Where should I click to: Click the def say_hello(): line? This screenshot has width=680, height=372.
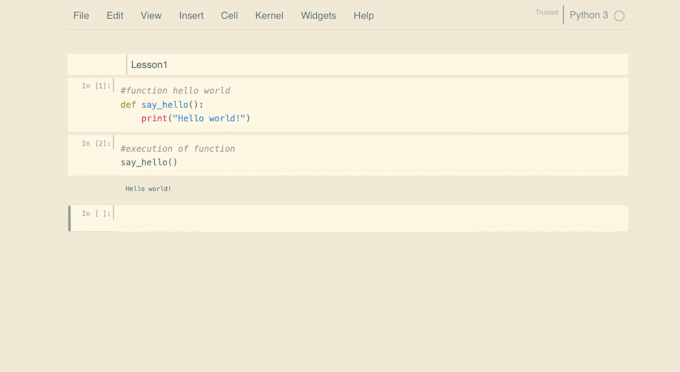(162, 104)
